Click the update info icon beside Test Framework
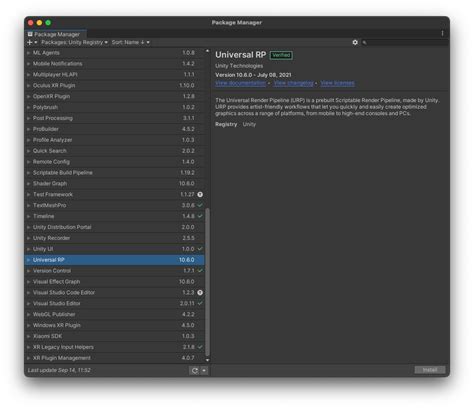Viewport: 474px width, 409px height. coord(200,194)
